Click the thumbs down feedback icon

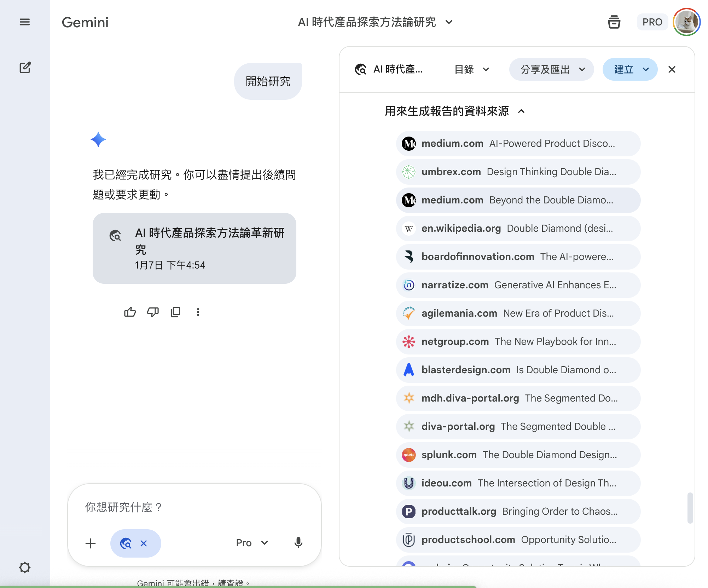coord(153,312)
